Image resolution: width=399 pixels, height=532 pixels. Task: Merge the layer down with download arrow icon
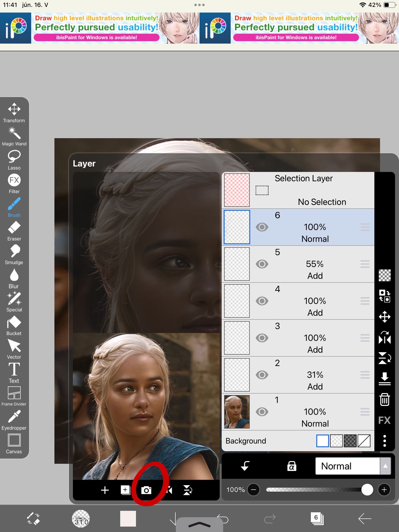385,379
